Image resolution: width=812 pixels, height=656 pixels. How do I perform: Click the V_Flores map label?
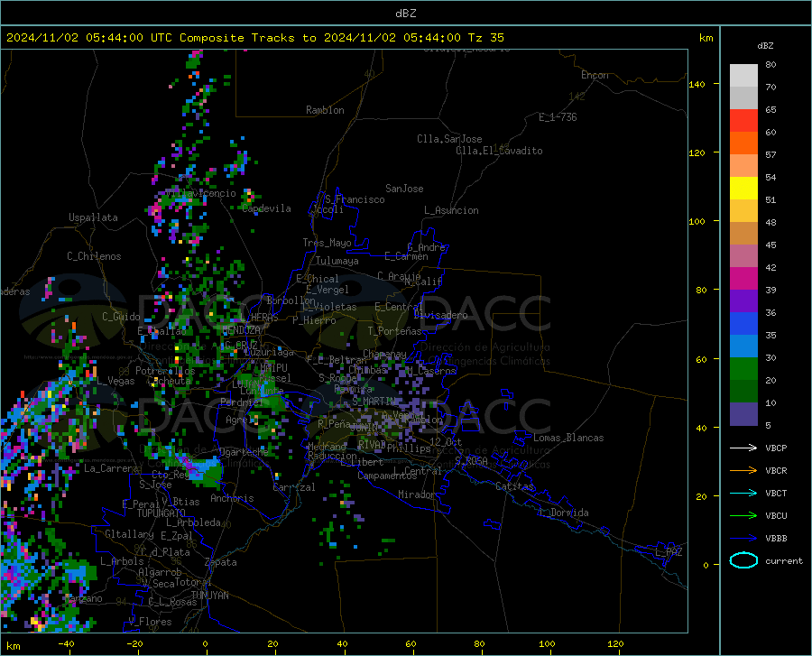click(150, 622)
